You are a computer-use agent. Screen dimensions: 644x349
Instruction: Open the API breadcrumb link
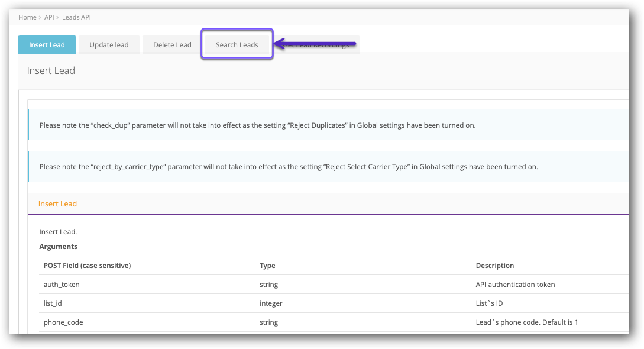coord(49,17)
